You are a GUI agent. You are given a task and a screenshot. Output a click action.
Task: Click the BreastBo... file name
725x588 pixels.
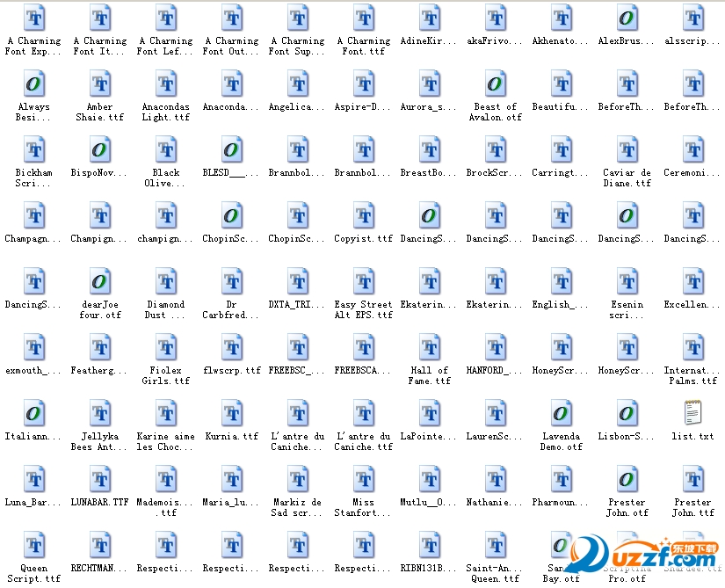tap(429, 173)
